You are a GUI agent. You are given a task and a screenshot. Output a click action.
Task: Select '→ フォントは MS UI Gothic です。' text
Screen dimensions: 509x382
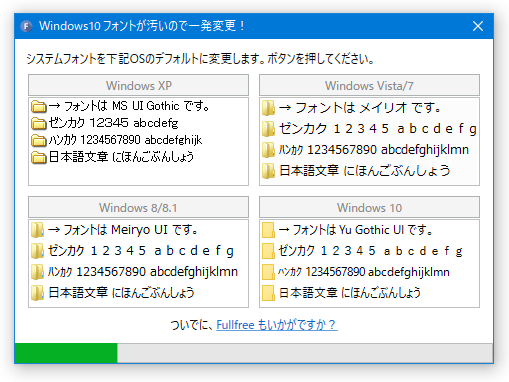point(129,106)
